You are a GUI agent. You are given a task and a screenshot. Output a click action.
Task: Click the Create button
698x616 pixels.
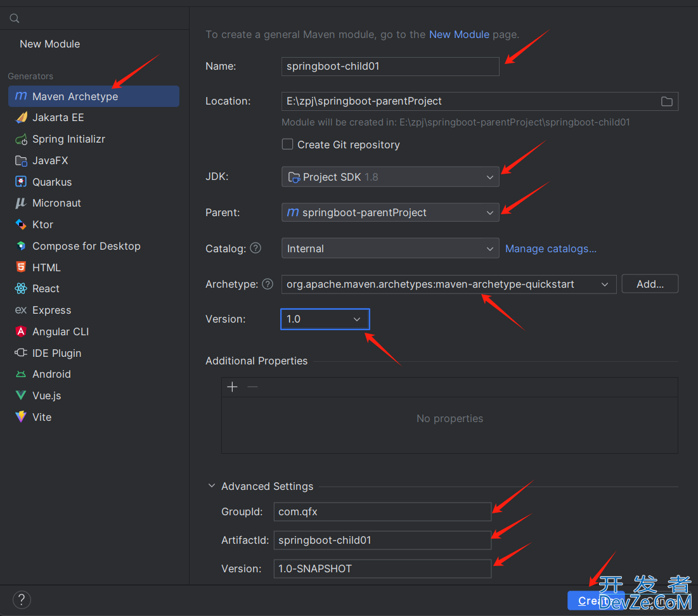(596, 601)
